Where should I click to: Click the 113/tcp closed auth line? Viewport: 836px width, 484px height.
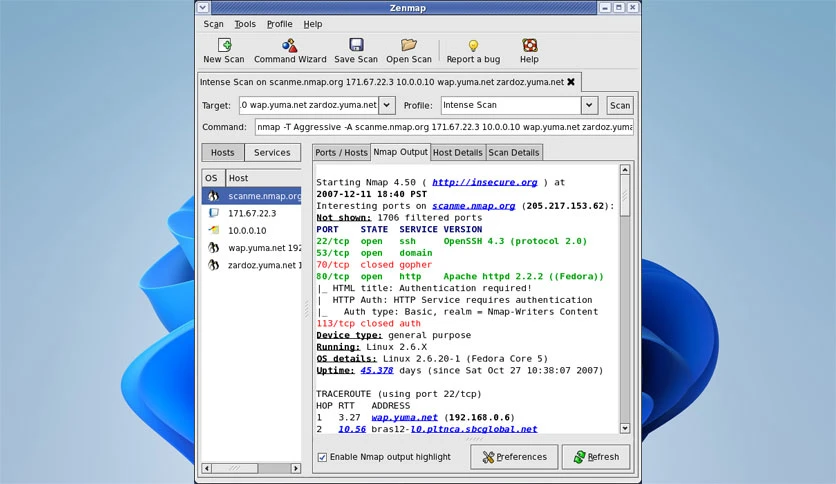368,323
